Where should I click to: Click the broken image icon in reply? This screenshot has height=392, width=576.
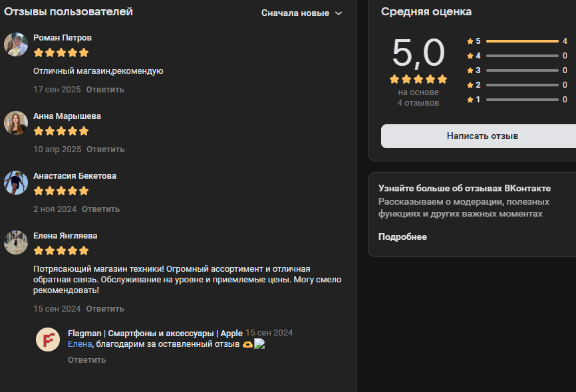pyautogui.click(x=259, y=344)
